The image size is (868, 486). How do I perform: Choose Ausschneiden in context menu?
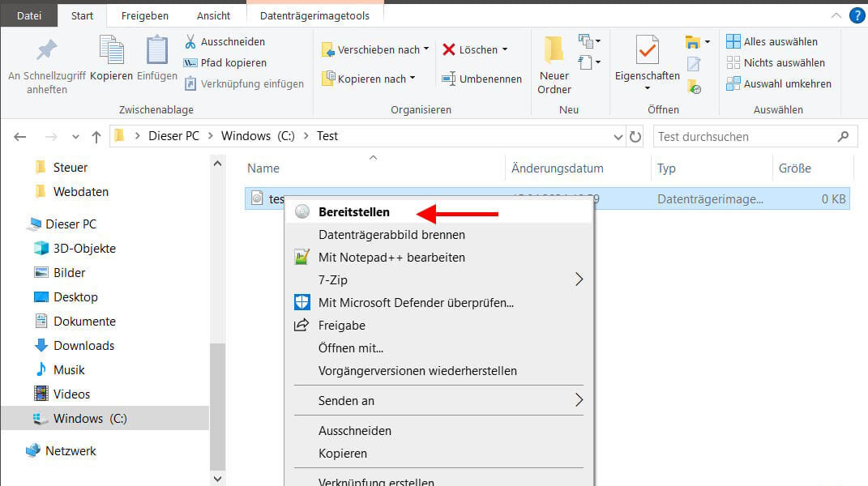(x=438, y=431)
